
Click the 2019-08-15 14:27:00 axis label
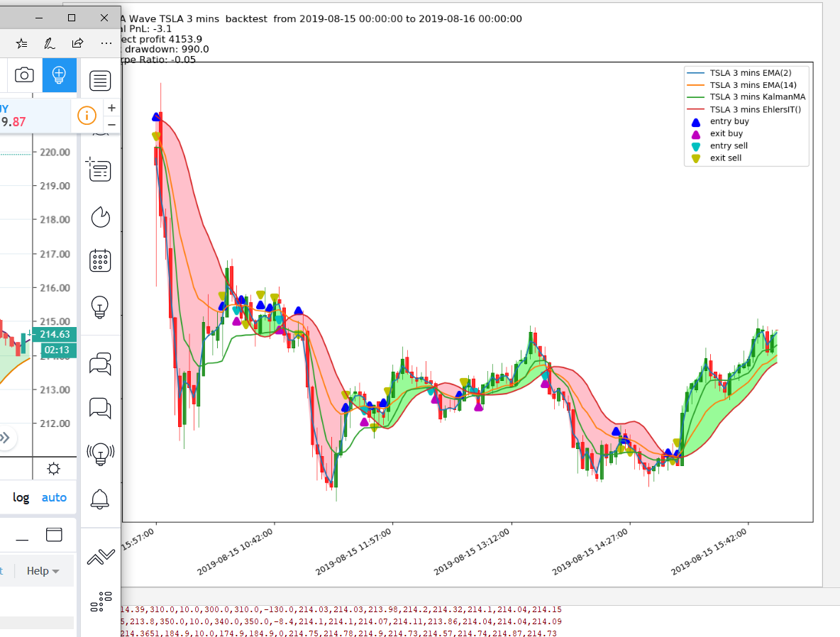pyautogui.click(x=590, y=552)
